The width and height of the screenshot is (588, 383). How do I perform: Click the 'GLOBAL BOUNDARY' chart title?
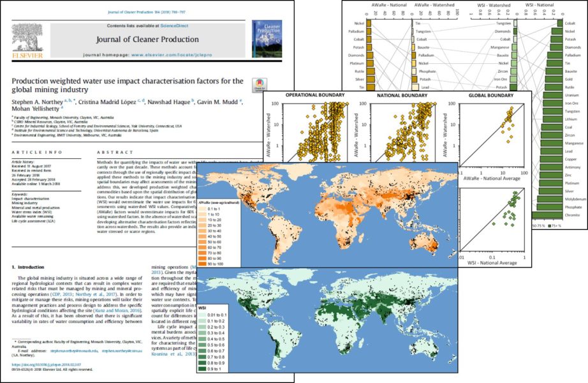click(x=491, y=95)
